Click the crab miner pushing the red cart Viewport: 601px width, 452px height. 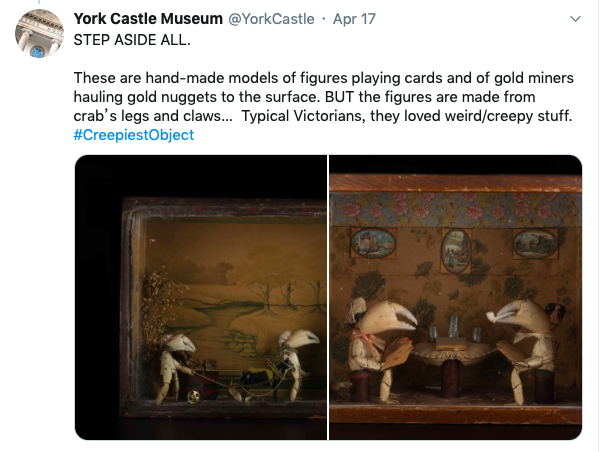[x=177, y=368]
